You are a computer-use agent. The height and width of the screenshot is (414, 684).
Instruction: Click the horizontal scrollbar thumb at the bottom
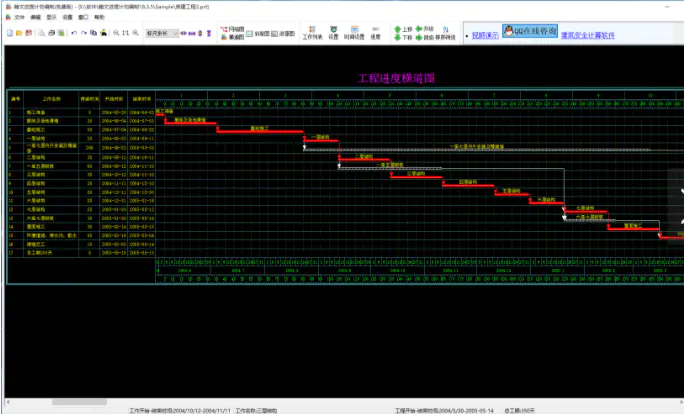[x=79, y=402]
